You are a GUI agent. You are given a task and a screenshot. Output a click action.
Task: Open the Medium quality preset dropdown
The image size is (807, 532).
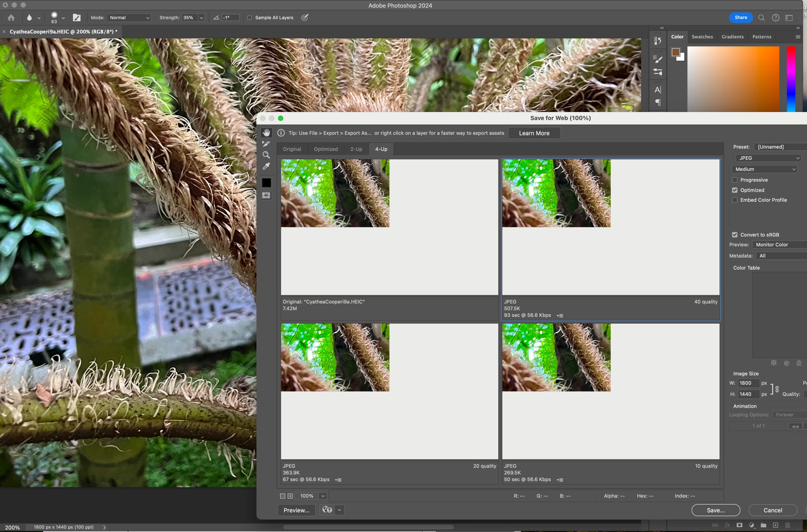764,169
